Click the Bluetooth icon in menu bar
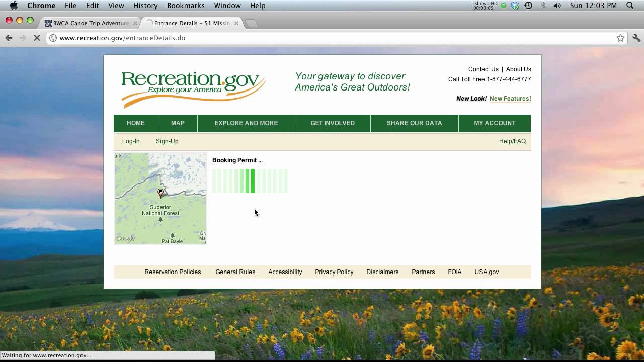The image size is (644, 362). pyautogui.click(x=543, y=6)
